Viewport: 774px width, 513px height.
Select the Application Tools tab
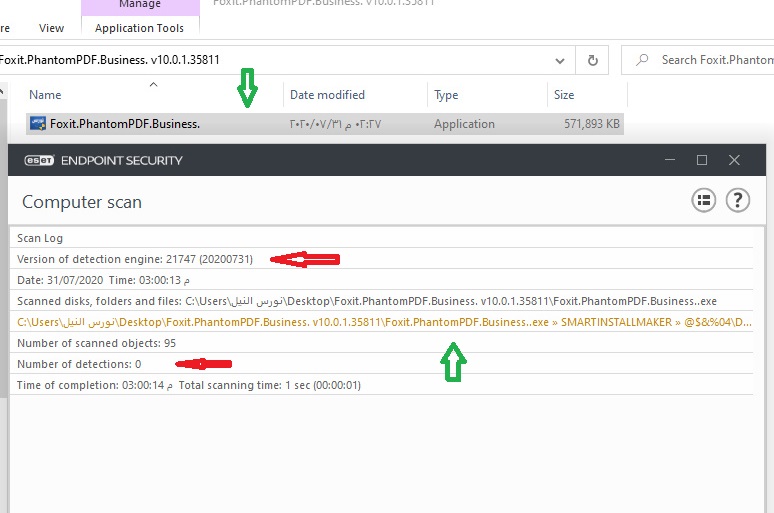pos(139,28)
